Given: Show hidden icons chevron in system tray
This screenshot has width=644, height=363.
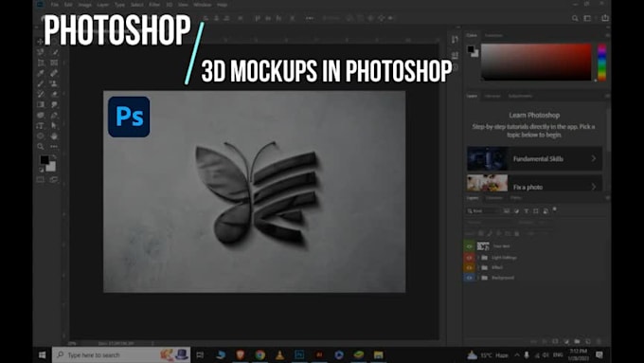Looking at the screenshot, I should pos(517,354).
